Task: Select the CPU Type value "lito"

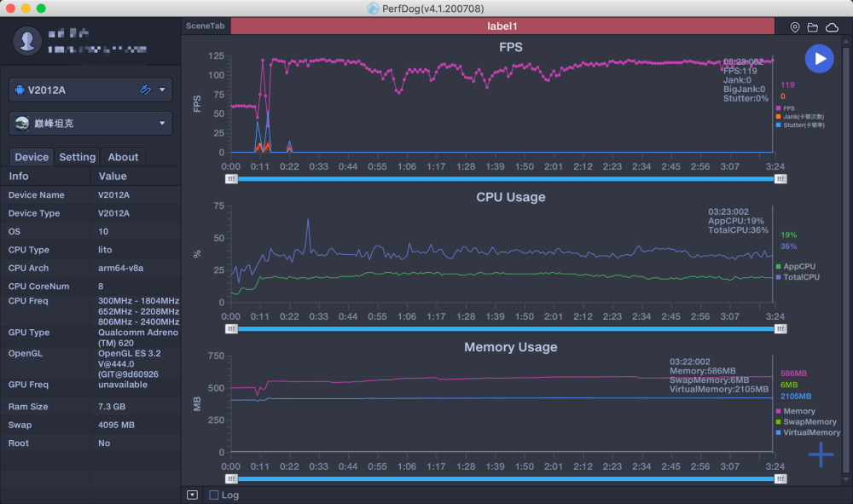Action: click(x=105, y=250)
